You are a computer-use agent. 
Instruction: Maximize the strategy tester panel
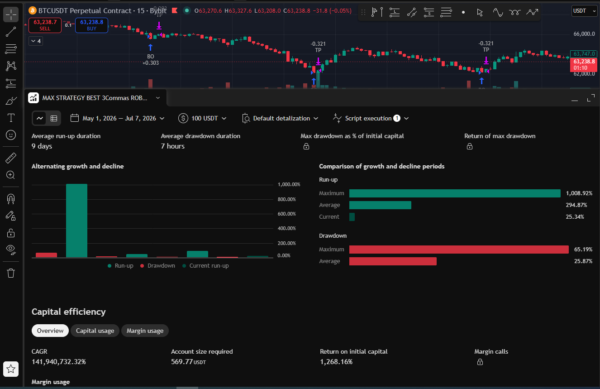(x=591, y=99)
